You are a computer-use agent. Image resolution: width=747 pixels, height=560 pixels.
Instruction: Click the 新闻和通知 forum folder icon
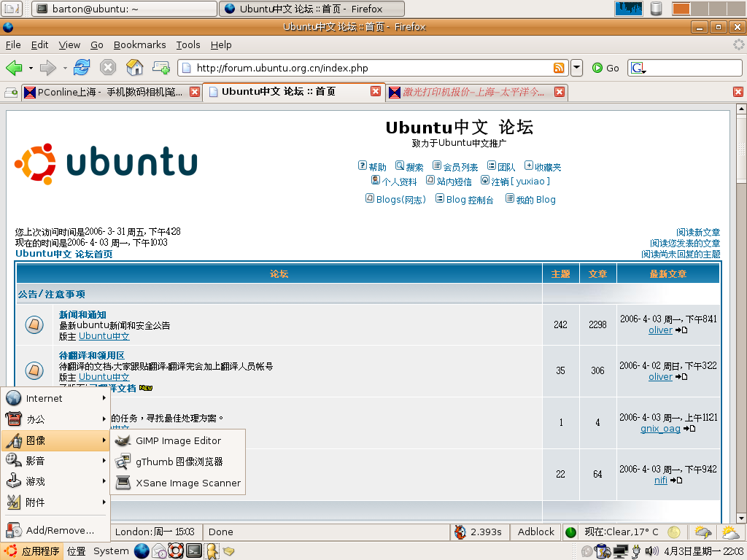[x=34, y=324]
